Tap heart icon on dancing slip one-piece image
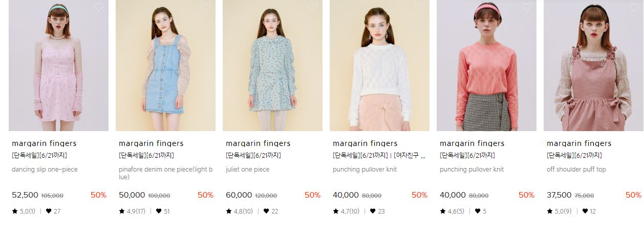Viewport: 644px width, 232px height. [99, 7]
